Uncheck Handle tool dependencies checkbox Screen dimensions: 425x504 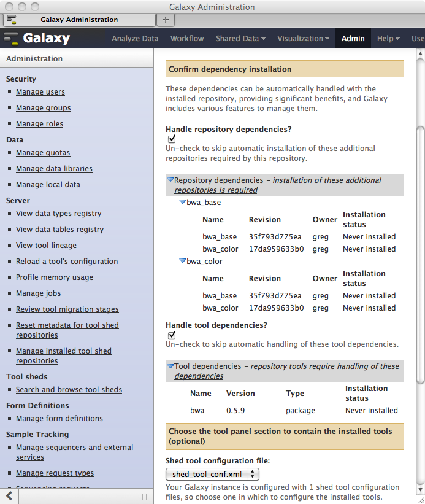172,335
